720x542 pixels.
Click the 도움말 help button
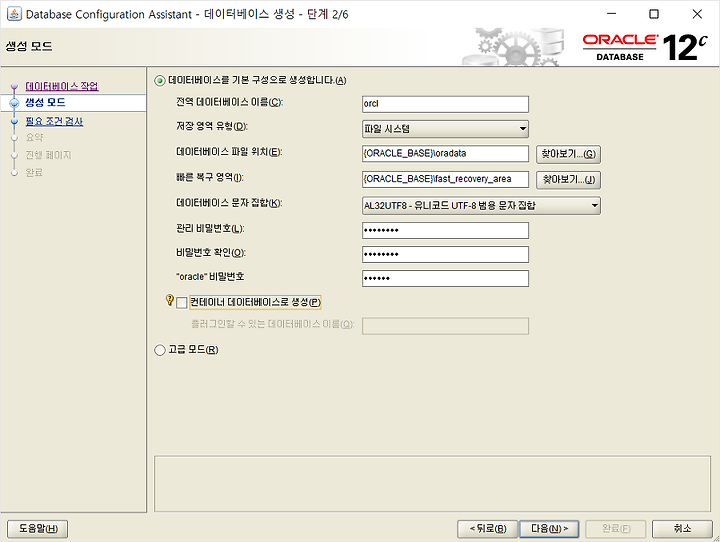pos(38,529)
